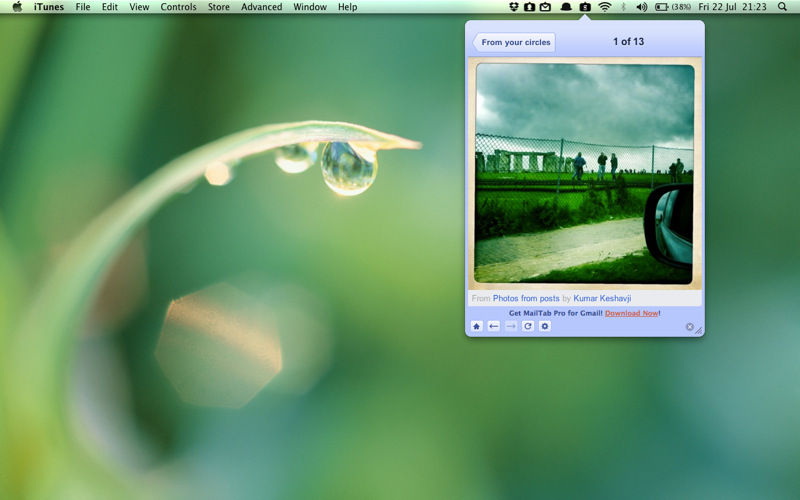Click the Bluetooth menu bar icon

coord(623,7)
